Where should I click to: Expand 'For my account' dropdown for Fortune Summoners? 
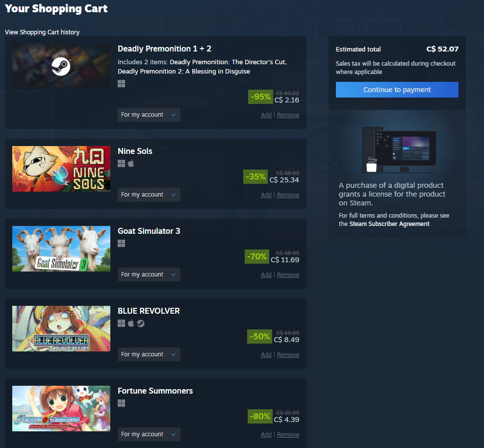(149, 434)
